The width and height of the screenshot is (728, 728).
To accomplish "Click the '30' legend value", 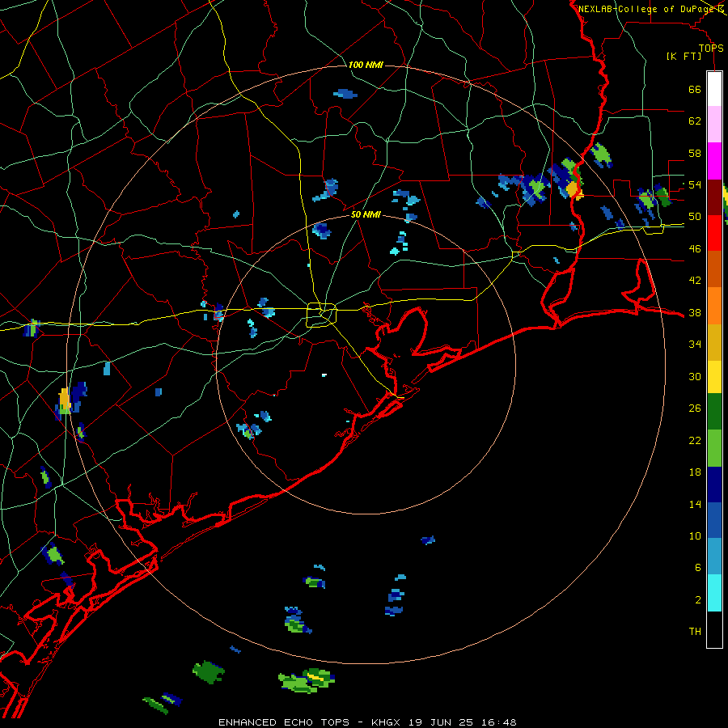I will [695, 376].
